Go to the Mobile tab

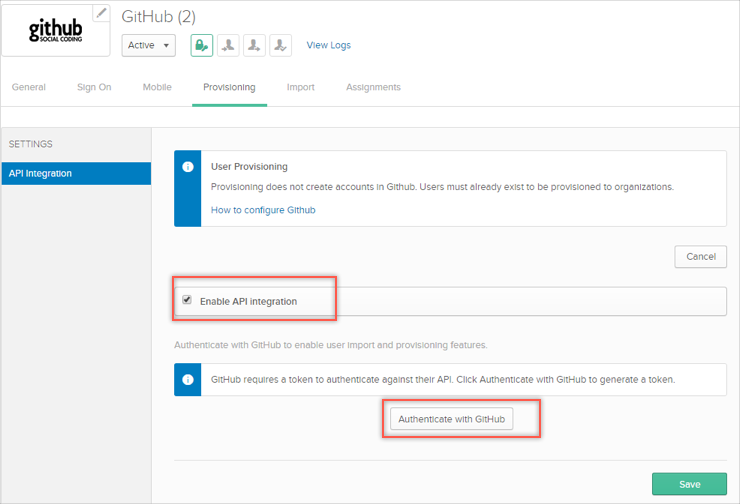pos(157,87)
